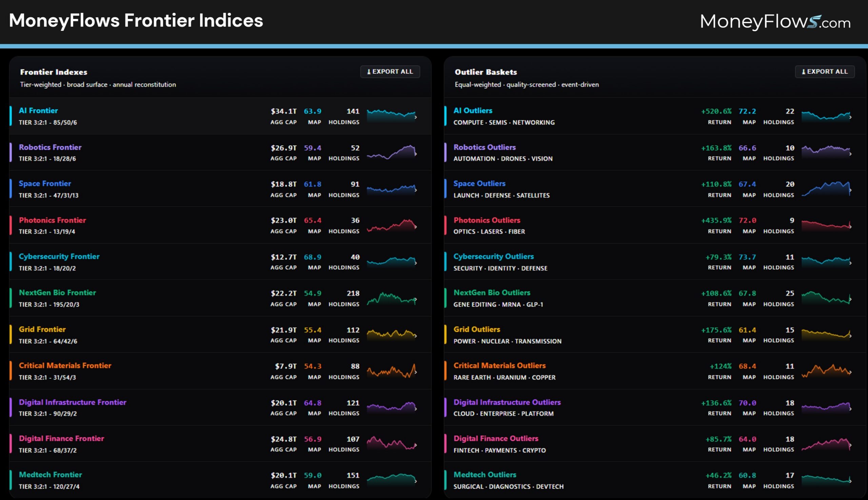Screen dimensions: 868x500
Task: Open the Space Outliers basket
Action: pyautogui.click(x=655, y=189)
